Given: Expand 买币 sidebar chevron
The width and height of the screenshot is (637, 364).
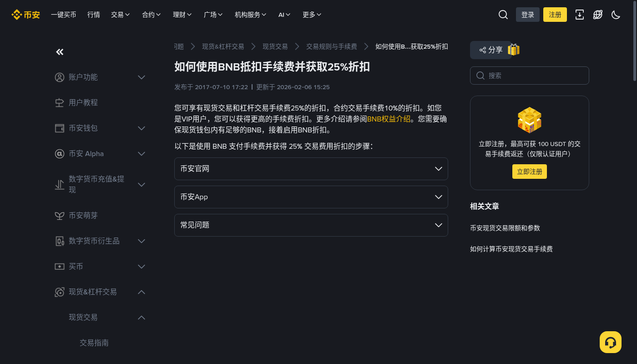Looking at the screenshot, I should (142, 267).
